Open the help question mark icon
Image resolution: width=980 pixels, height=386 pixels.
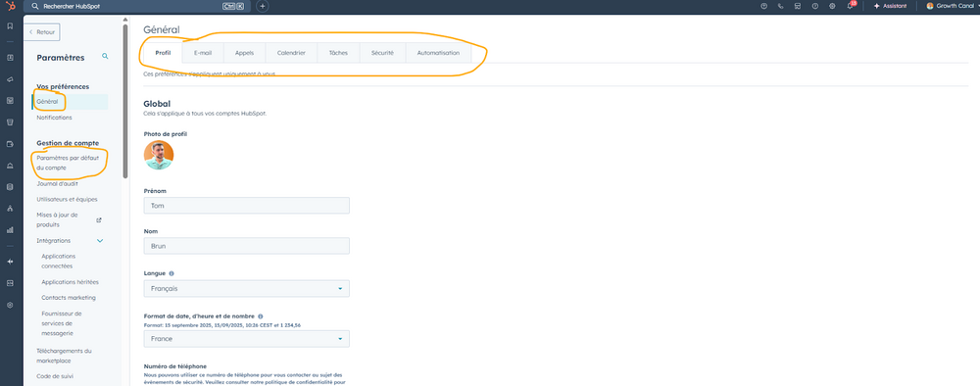pyautogui.click(x=815, y=6)
